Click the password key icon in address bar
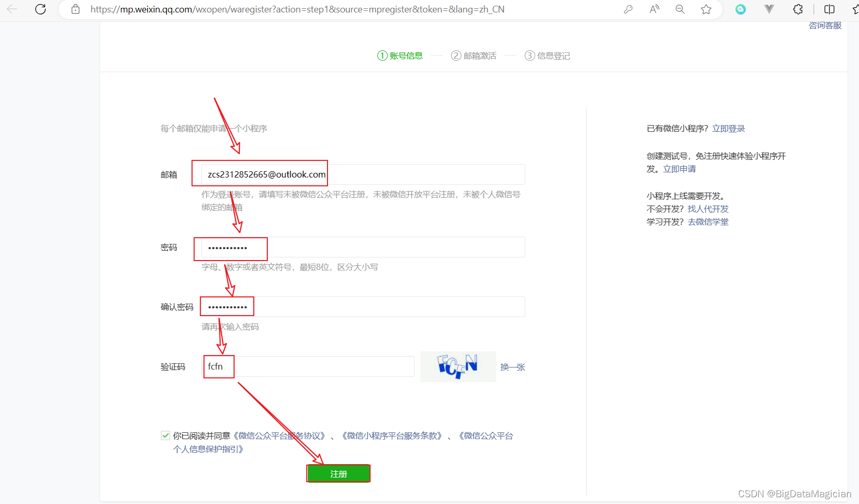The width and height of the screenshot is (859, 504). (x=628, y=9)
